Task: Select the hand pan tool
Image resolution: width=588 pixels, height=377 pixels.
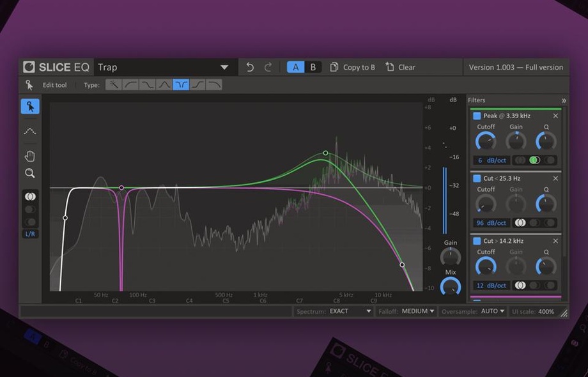Action: click(x=30, y=155)
